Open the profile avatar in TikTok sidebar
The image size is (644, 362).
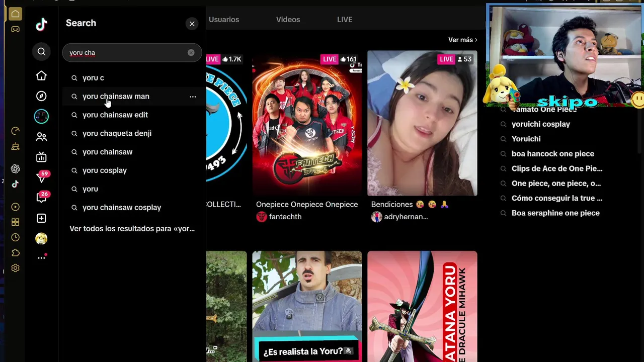(41, 238)
